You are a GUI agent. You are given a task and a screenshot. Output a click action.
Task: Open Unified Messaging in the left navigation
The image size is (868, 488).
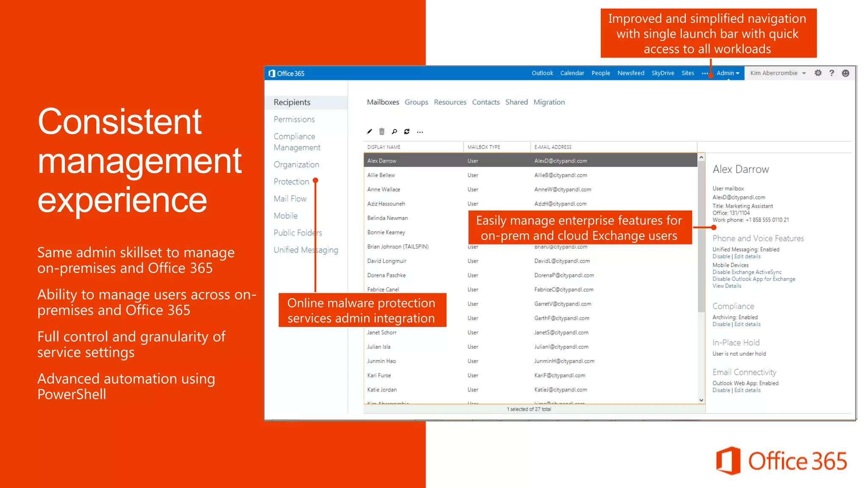pyautogui.click(x=306, y=250)
